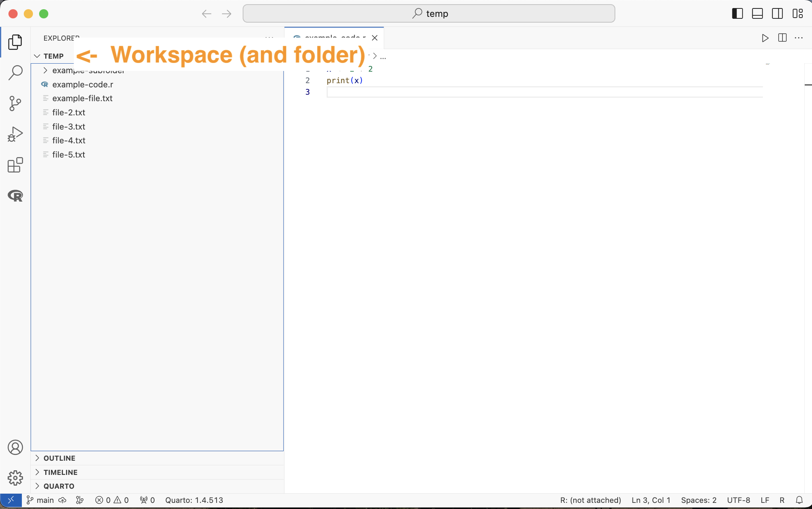Open the Run and Debug view

coord(15,134)
